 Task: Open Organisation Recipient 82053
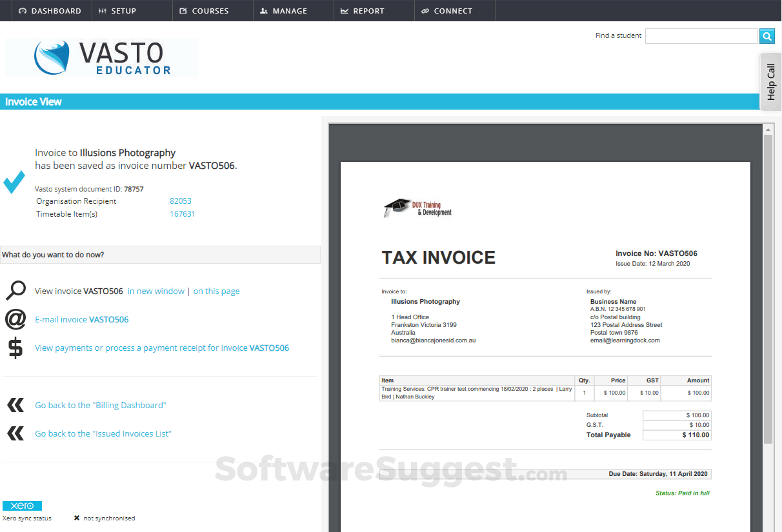click(180, 201)
